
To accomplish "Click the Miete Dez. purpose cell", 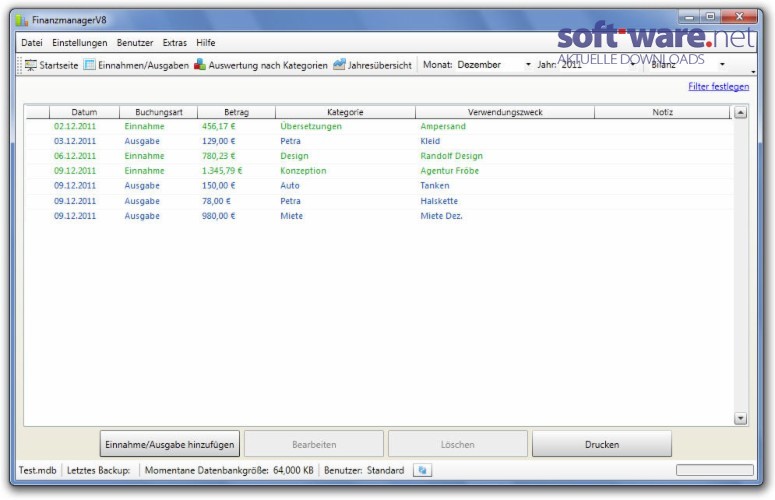I will [x=441, y=216].
